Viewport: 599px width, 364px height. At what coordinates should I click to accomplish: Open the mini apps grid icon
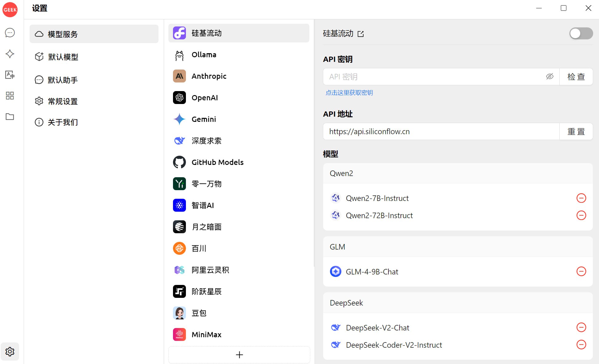pyautogui.click(x=10, y=96)
